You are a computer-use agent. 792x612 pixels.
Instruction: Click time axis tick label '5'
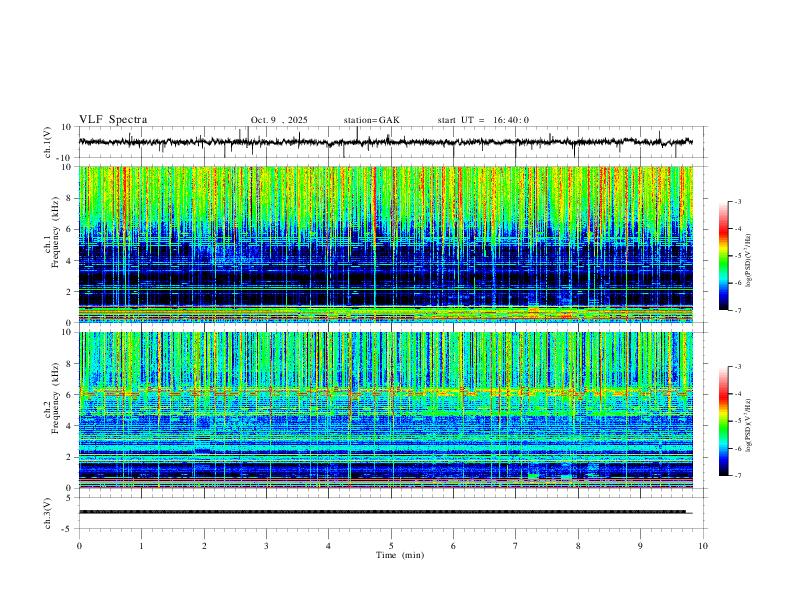click(x=391, y=546)
